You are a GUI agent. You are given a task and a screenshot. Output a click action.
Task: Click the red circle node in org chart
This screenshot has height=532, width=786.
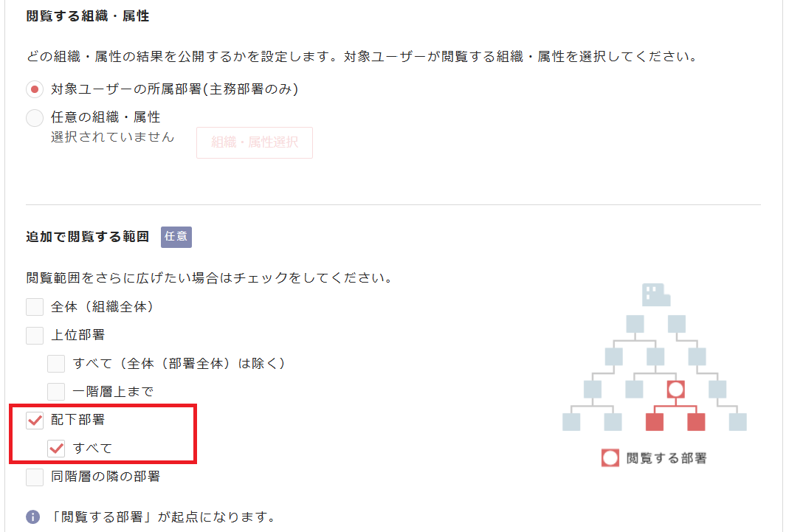click(x=675, y=389)
